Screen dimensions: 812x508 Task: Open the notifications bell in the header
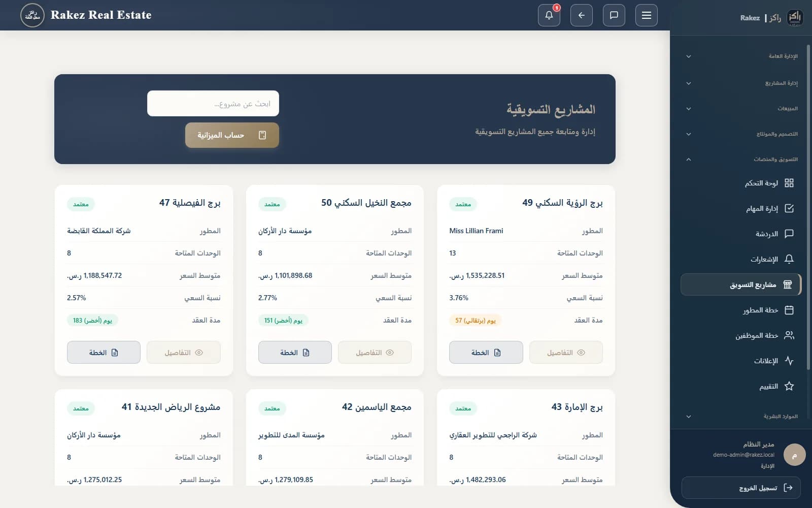549,15
